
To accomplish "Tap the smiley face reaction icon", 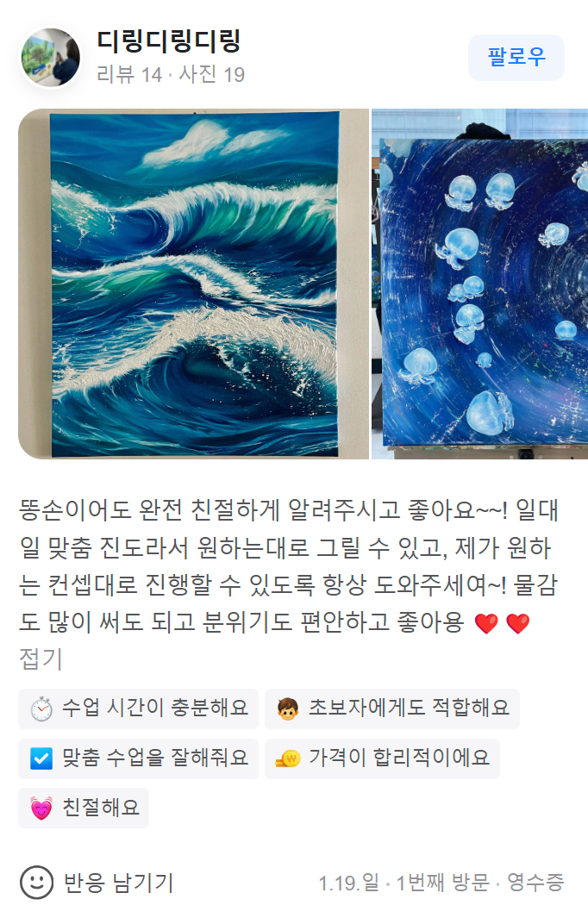I will pos(36,882).
